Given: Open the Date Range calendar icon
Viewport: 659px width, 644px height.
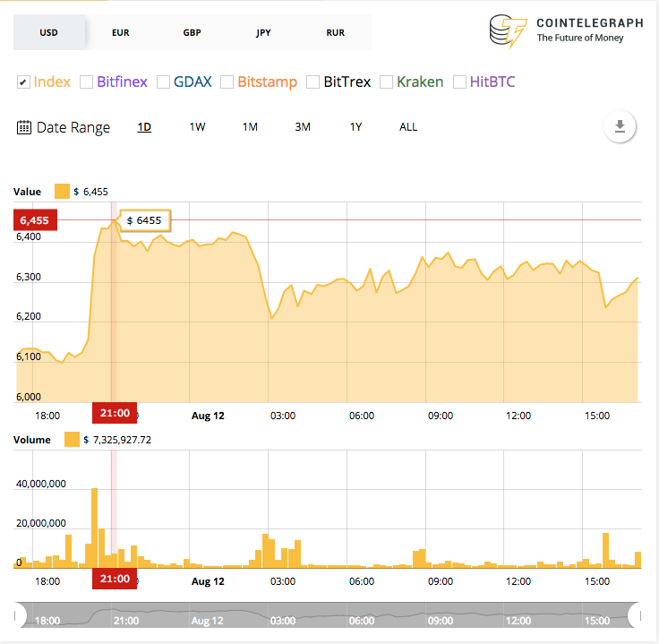Looking at the screenshot, I should click(24, 127).
